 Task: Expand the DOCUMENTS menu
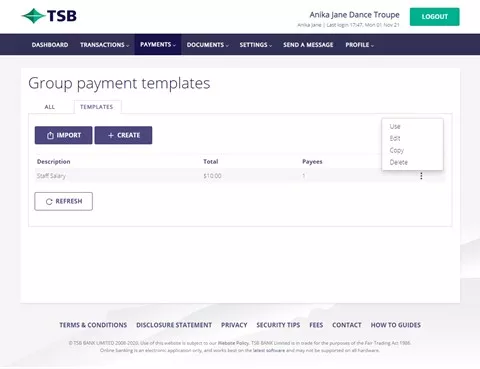pos(207,45)
